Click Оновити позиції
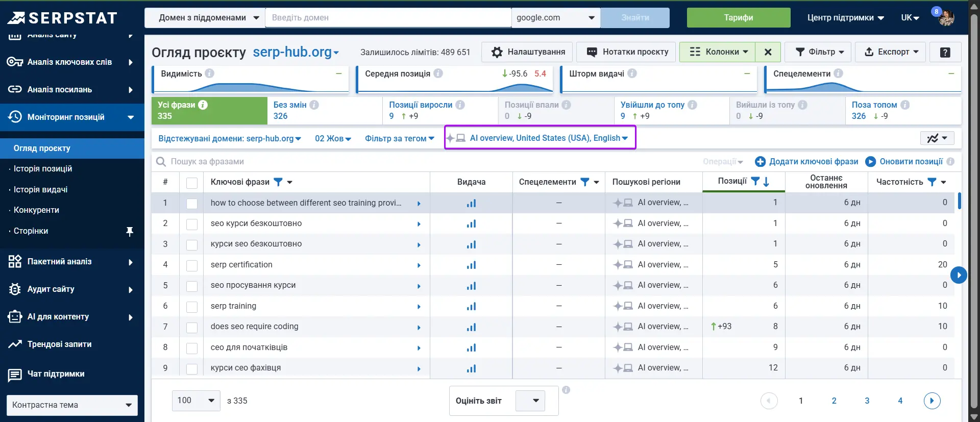980x422 pixels. tap(904, 162)
